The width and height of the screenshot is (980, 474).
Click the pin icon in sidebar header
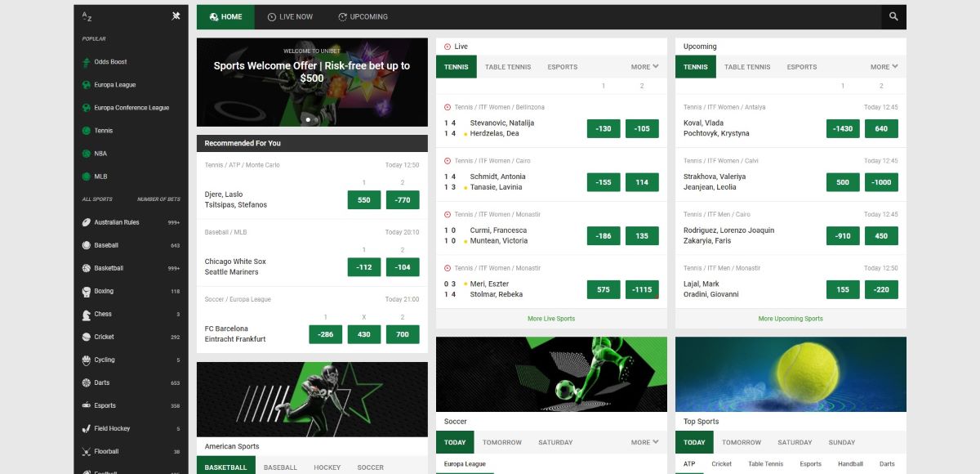pyautogui.click(x=176, y=16)
